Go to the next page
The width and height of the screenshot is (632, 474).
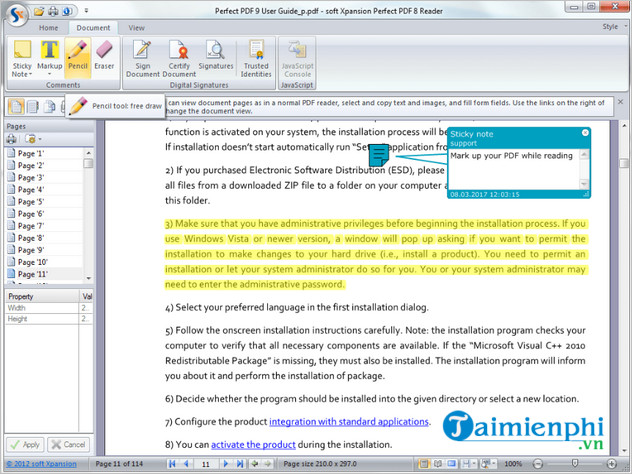(x=226, y=464)
